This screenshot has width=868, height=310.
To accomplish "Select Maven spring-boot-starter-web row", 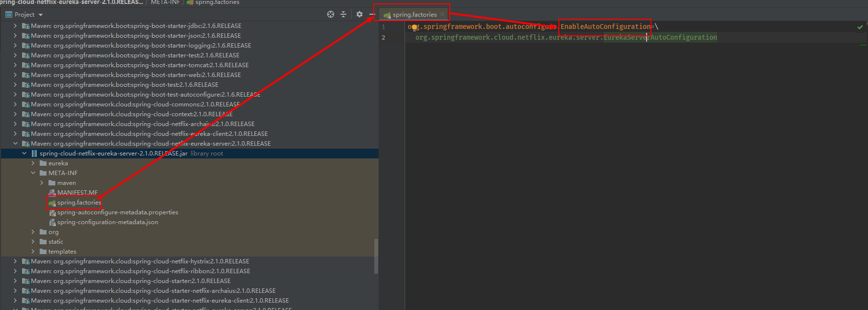I will point(189,75).
